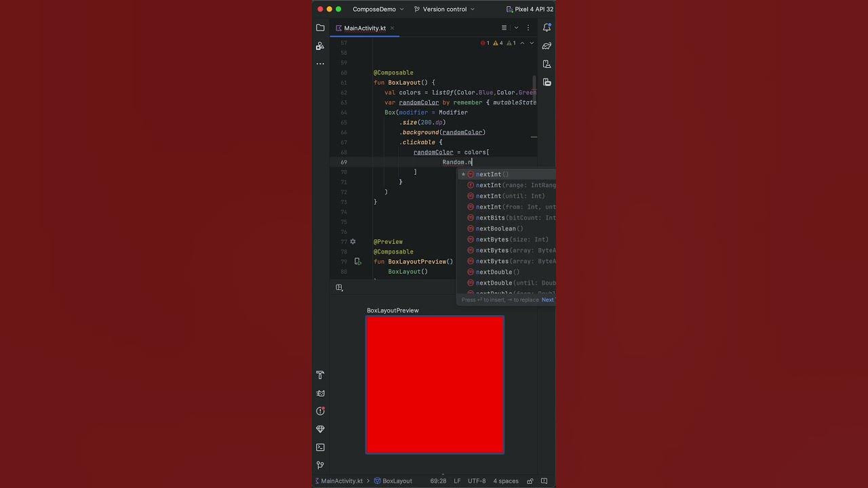Image resolution: width=868 pixels, height=488 pixels.
Task: Click the status bar notification balloon icon
Action: pos(544,481)
